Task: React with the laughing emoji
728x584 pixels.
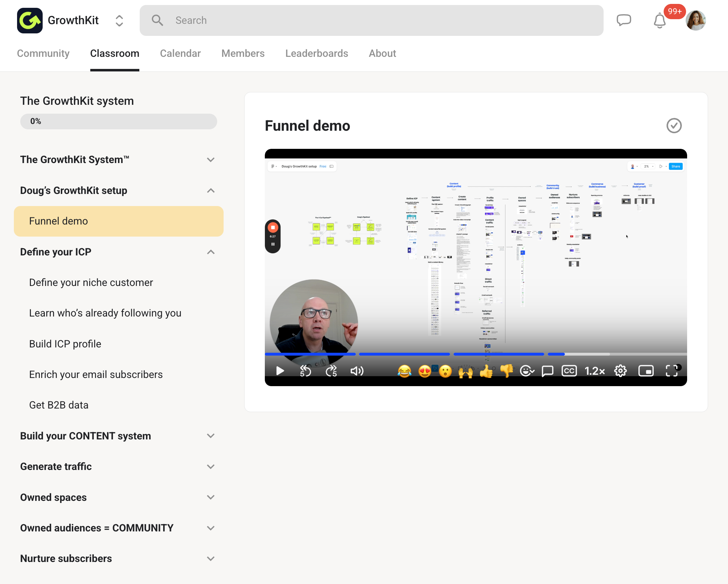Action: (405, 371)
